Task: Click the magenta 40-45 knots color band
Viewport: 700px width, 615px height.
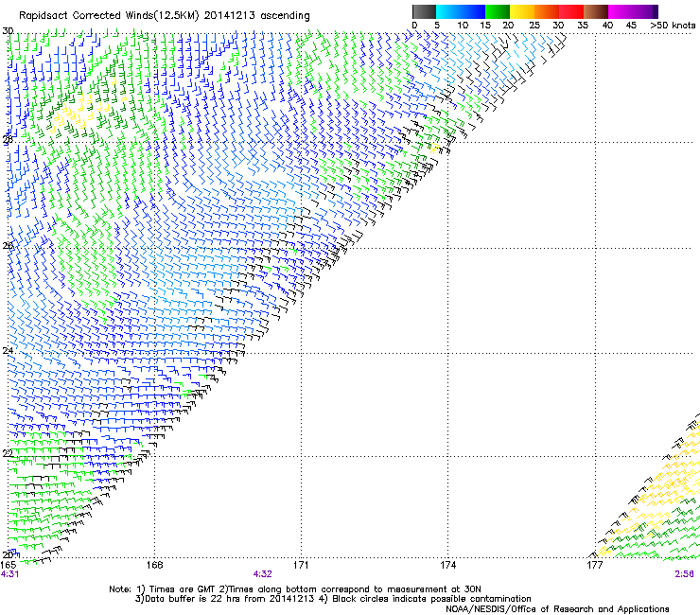Action: point(621,11)
